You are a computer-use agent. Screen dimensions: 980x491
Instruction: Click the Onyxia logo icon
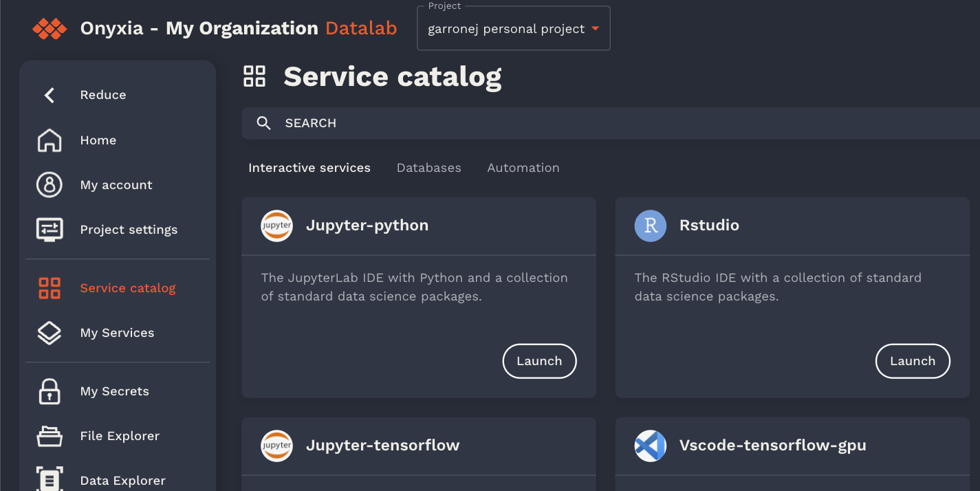click(50, 29)
